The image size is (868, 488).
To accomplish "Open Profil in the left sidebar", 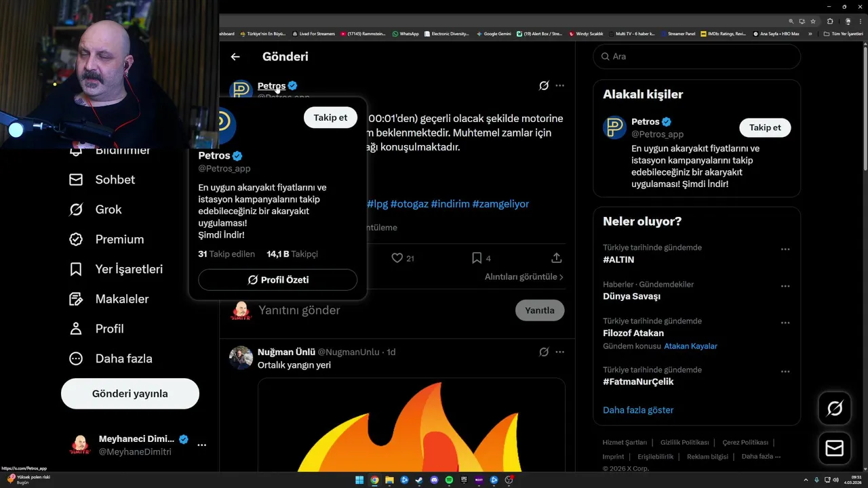I will [x=96, y=329].
